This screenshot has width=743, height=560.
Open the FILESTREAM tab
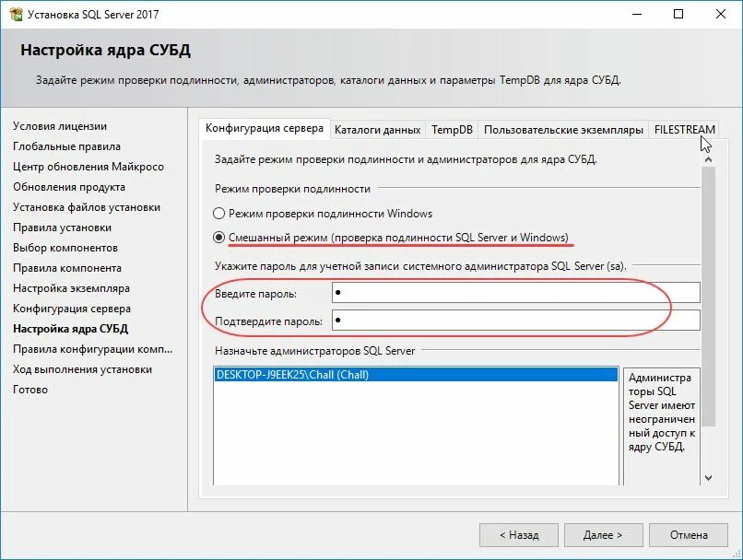click(x=684, y=130)
